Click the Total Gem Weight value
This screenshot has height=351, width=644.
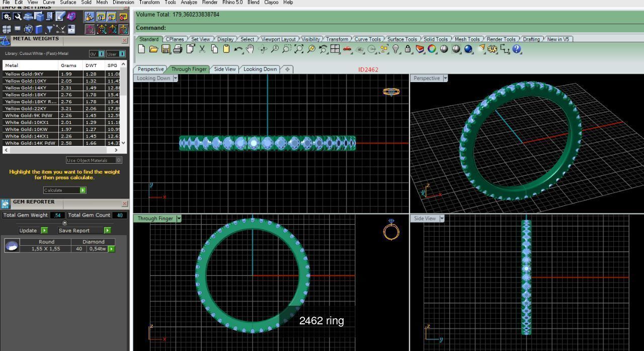57,215
